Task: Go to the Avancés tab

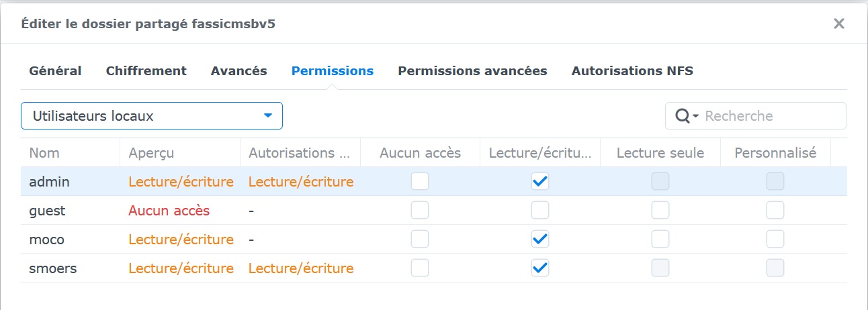Action: click(x=238, y=70)
